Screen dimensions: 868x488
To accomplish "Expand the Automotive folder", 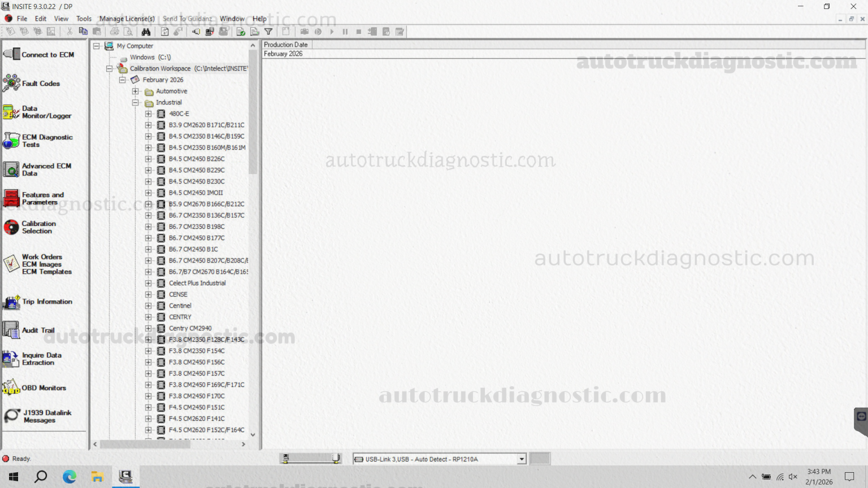I will coord(136,91).
